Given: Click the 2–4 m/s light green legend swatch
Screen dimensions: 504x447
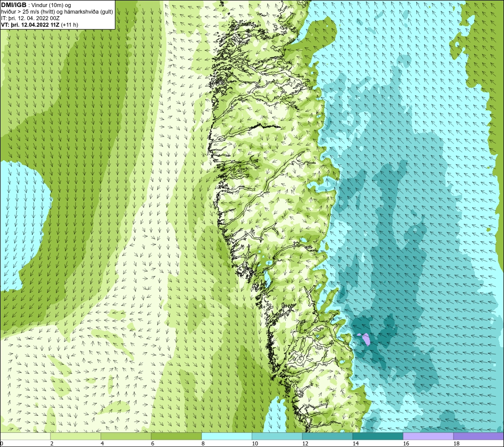Looking at the screenshot, I should pyautogui.click(x=76, y=436).
